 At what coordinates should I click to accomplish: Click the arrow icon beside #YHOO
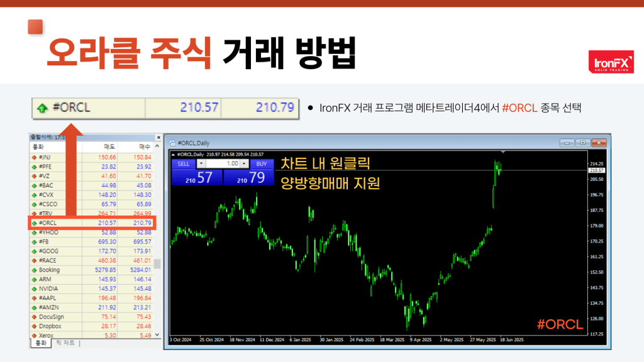pyautogui.click(x=35, y=233)
